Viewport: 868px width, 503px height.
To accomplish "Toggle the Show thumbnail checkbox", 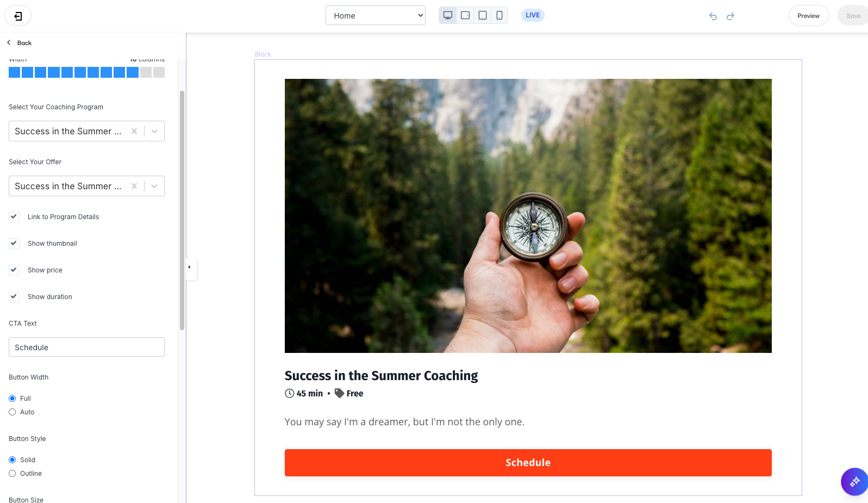I will pyautogui.click(x=14, y=243).
